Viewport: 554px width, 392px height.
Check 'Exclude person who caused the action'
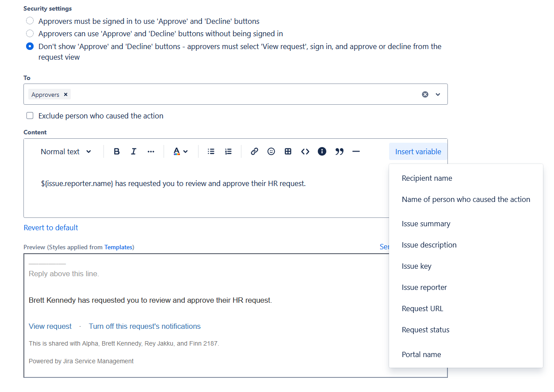pyautogui.click(x=30, y=116)
